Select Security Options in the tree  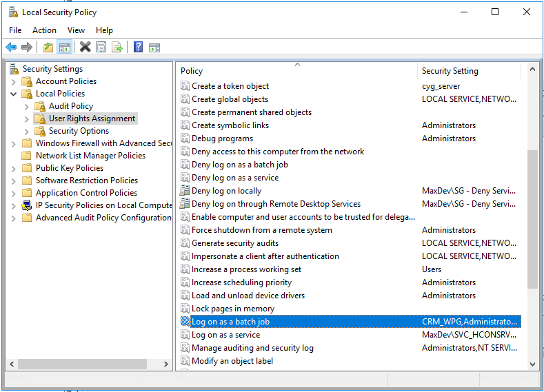(x=79, y=131)
